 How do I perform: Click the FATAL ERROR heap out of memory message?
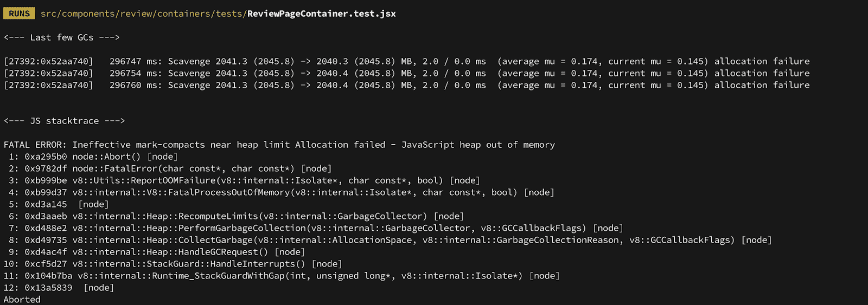pos(279,145)
